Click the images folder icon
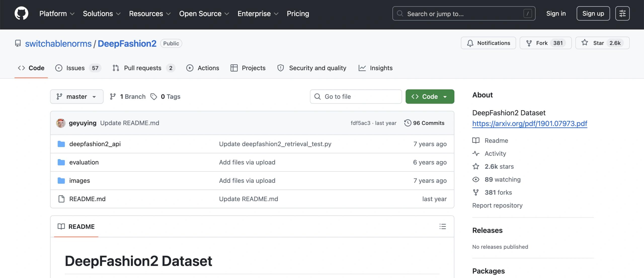Viewport: 644px width, 278px height. (x=61, y=180)
